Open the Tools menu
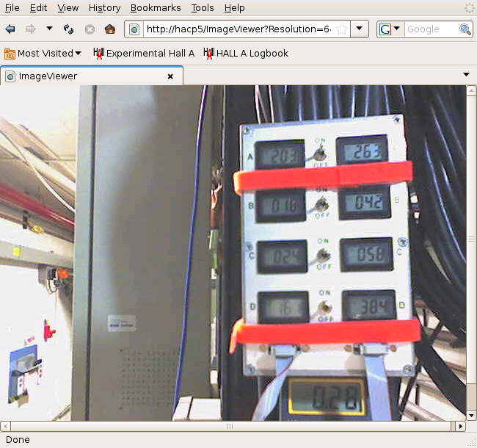Screen dimensions: 477x448 click(203, 8)
